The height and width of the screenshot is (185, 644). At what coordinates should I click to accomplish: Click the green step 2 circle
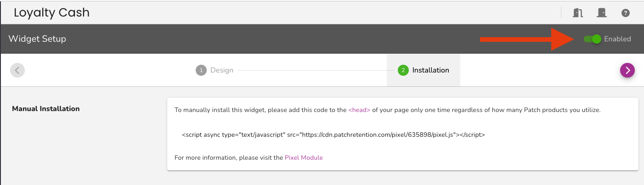[403, 70]
